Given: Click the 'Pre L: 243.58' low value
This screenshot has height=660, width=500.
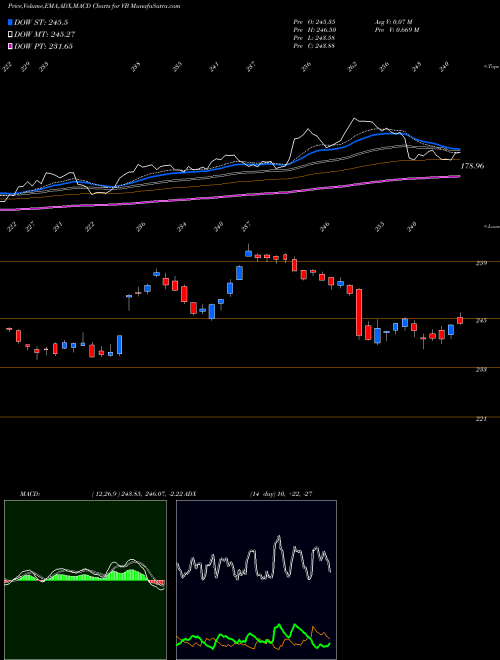Looking at the screenshot, I should tap(314, 37).
